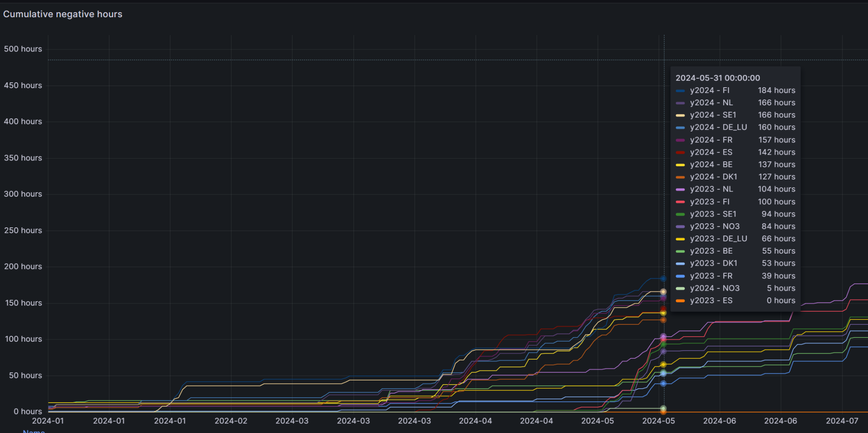
Task: Click the 66 hours value in tooltip
Action: coord(778,238)
